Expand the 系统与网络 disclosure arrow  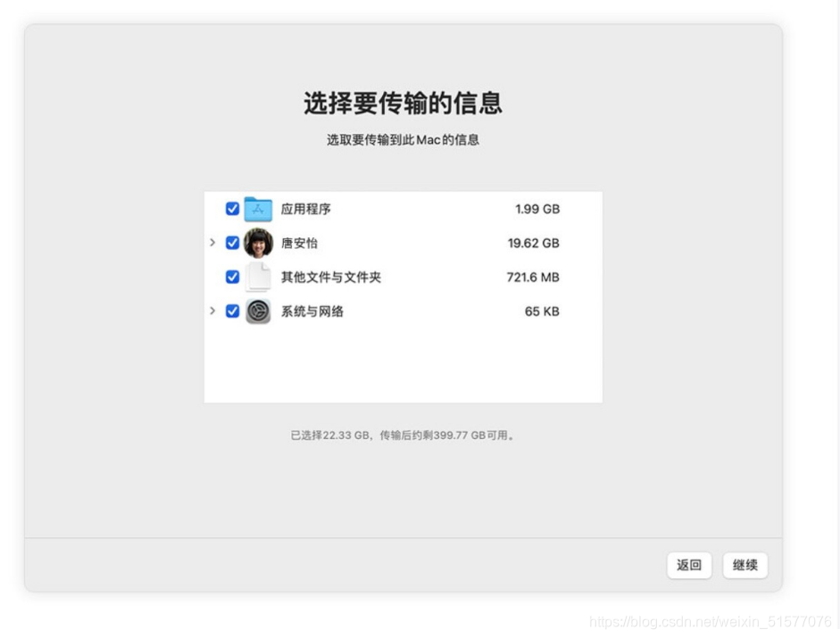pos(213,311)
